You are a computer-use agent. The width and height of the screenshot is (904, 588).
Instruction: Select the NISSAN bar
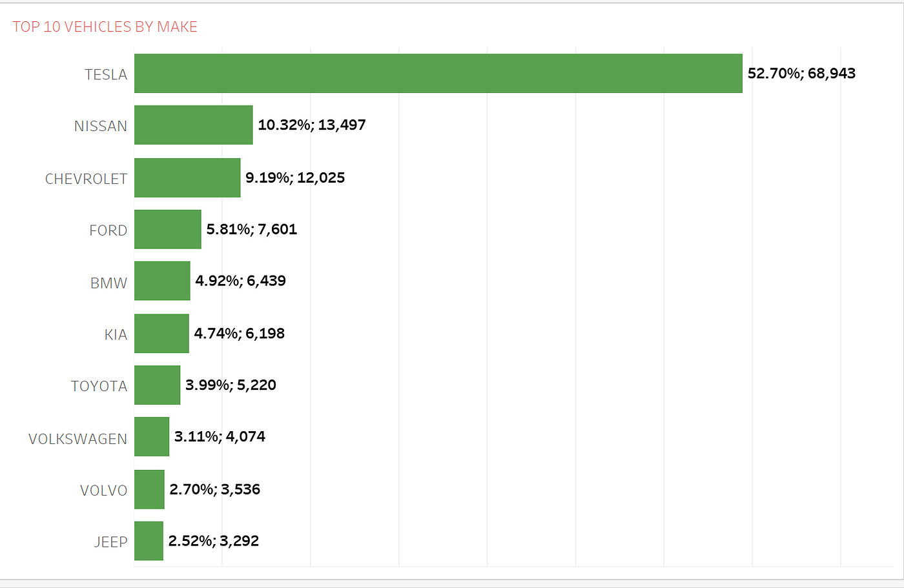[194, 125]
